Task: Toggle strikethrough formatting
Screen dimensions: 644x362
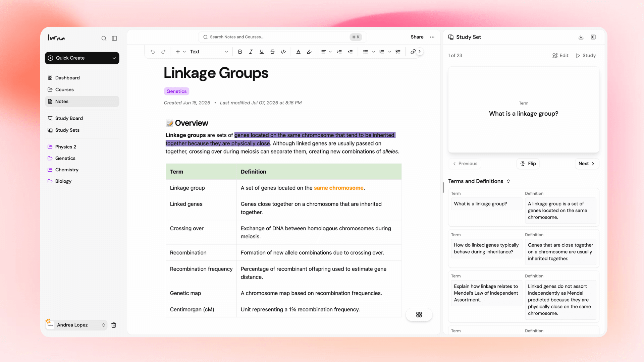Action: click(x=272, y=52)
